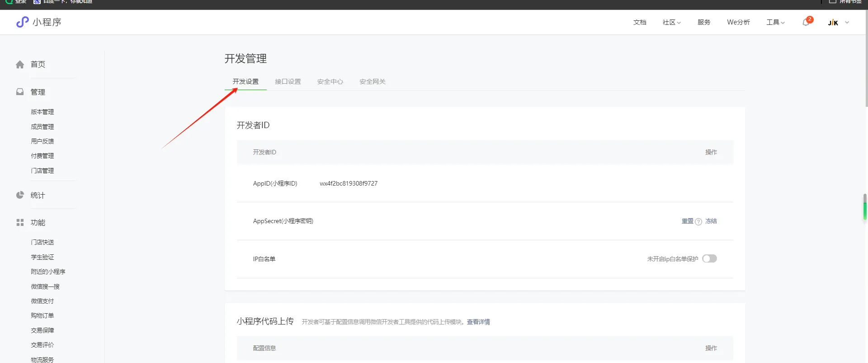
Task: Open 文档 in the top navigation
Action: tap(640, 22)
